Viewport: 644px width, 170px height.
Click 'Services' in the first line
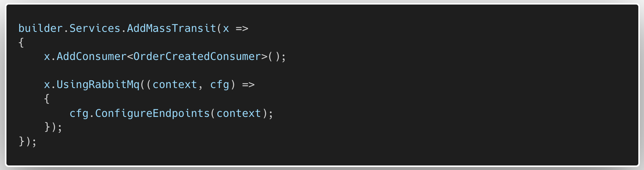(95, 28)
